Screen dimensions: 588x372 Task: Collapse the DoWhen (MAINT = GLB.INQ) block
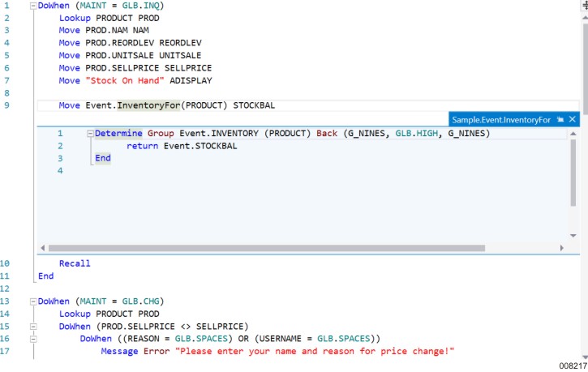click(33, 6)
